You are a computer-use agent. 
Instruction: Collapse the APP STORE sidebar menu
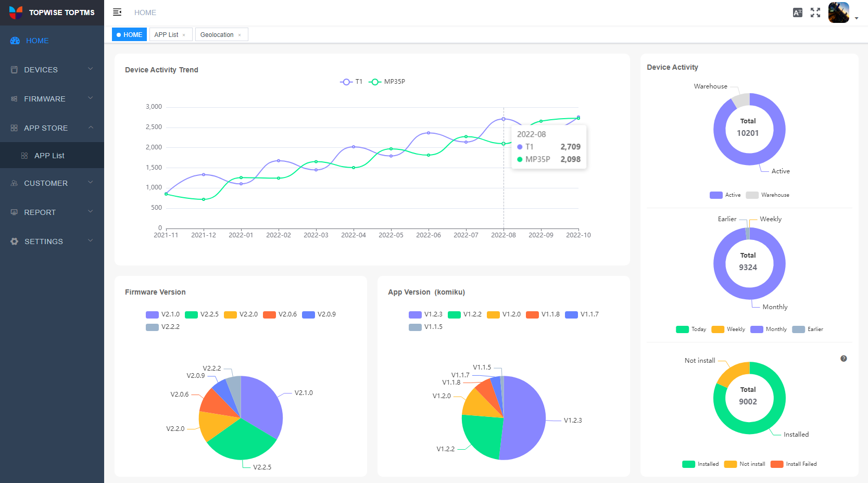pyautogui.click(x=52, y=128)
